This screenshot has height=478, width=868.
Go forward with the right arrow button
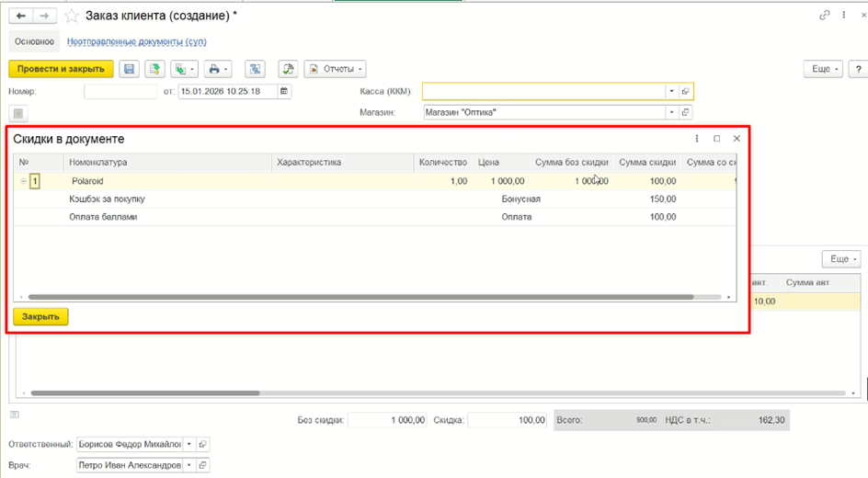(44, 16)
